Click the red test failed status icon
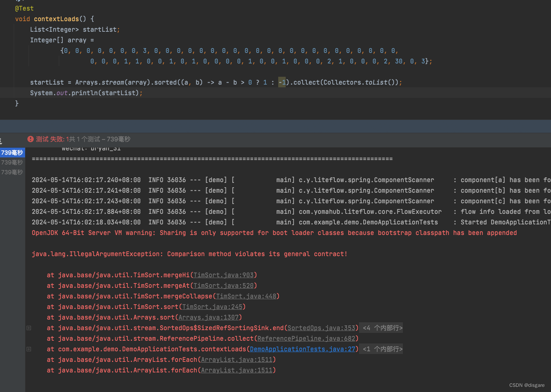 31,139
